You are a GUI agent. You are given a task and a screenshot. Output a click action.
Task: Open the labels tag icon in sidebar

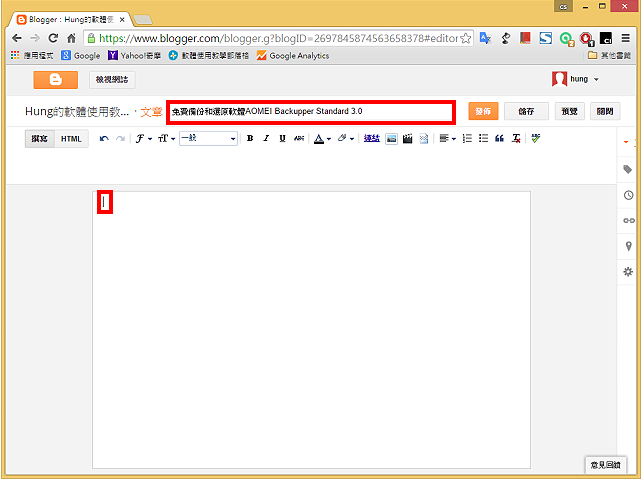628,169
